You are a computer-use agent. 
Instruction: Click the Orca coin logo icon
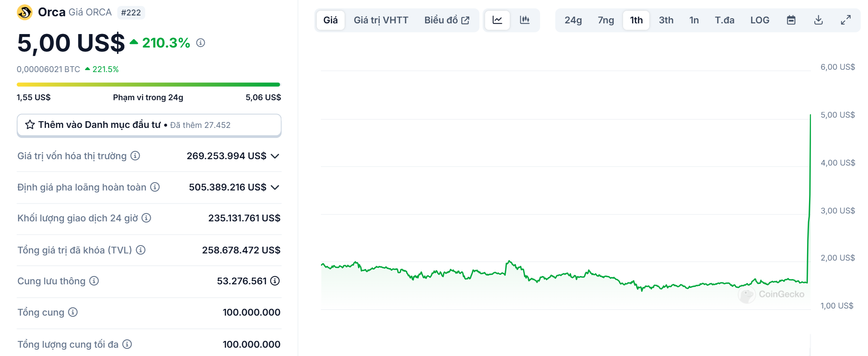click(25, 12)
